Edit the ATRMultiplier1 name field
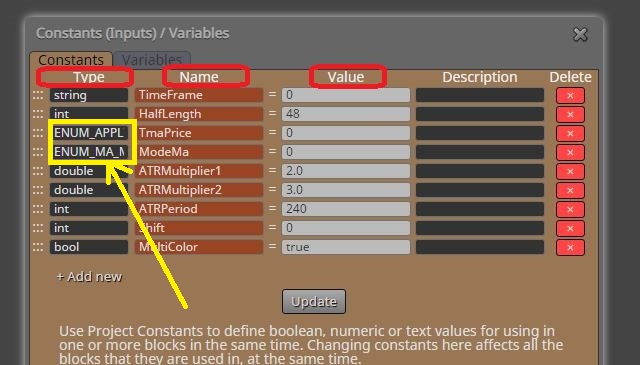Screen dimensions: 640x365 (x=199, y=171)
